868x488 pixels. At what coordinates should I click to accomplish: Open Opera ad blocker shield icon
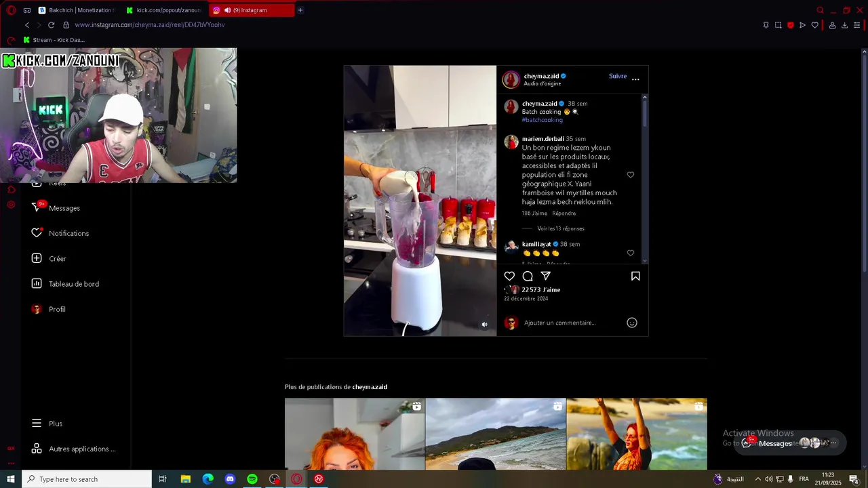point(791,25)
